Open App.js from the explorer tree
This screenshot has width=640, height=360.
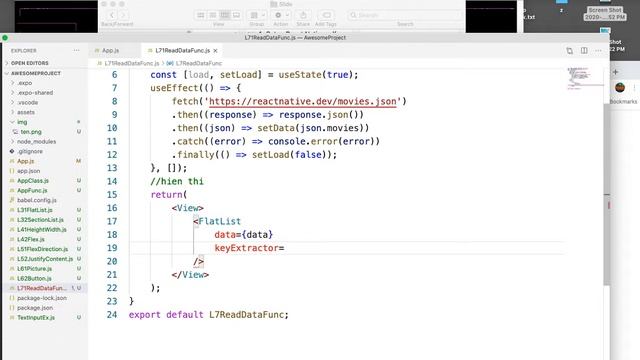25,161
